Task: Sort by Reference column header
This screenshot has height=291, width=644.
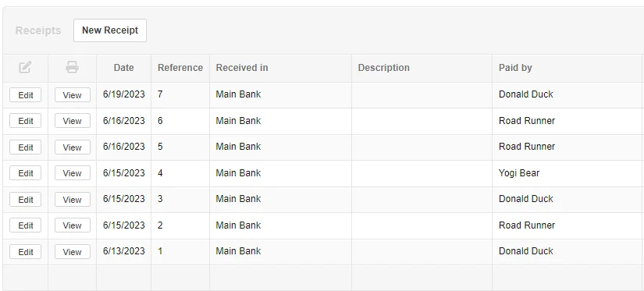Action: click(x=180, y=68)
